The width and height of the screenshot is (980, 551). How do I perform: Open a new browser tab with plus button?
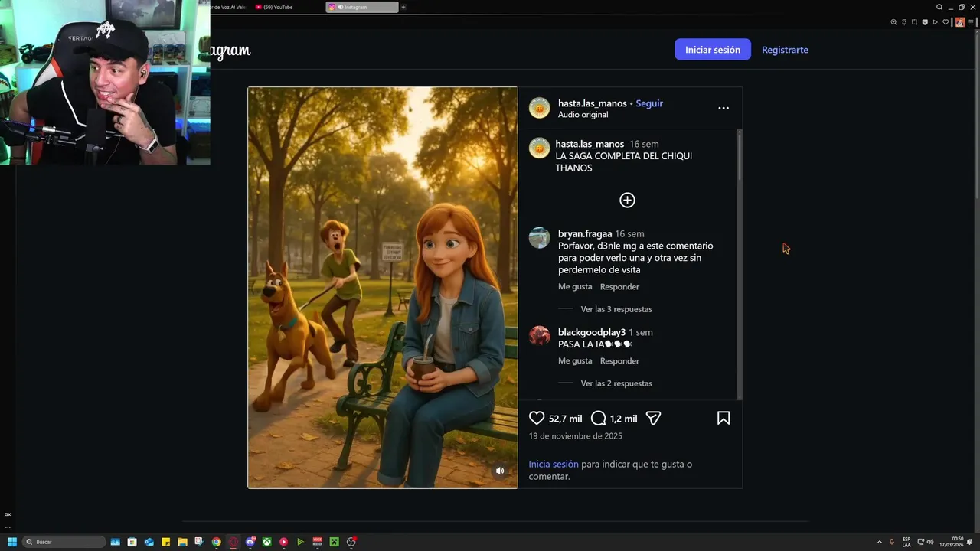pyautogui.click(x=403, y=7)
